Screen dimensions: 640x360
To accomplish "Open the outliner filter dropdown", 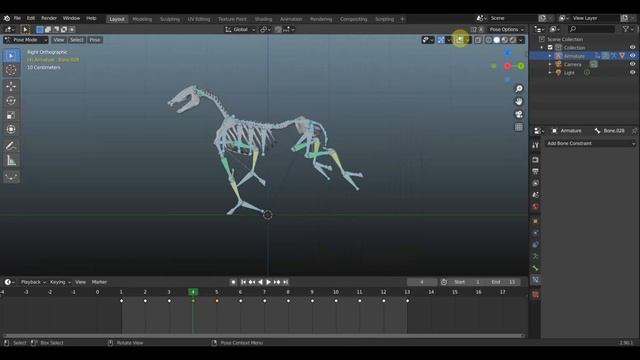I will coord(628,29).
